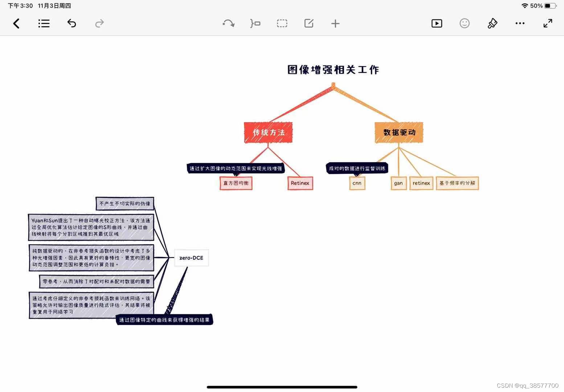Undo the last action
Image resolution: width=564 pixels, height=392 pixels.
tap(71, 24)
